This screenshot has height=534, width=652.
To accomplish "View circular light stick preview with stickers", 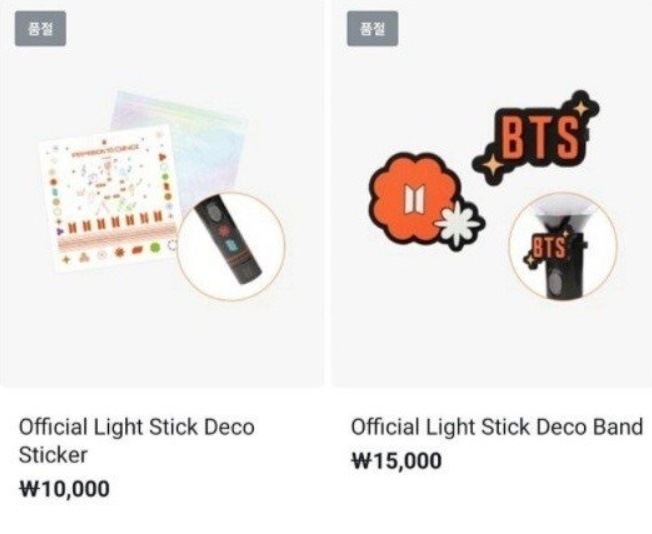I will (x=231, y=246).
